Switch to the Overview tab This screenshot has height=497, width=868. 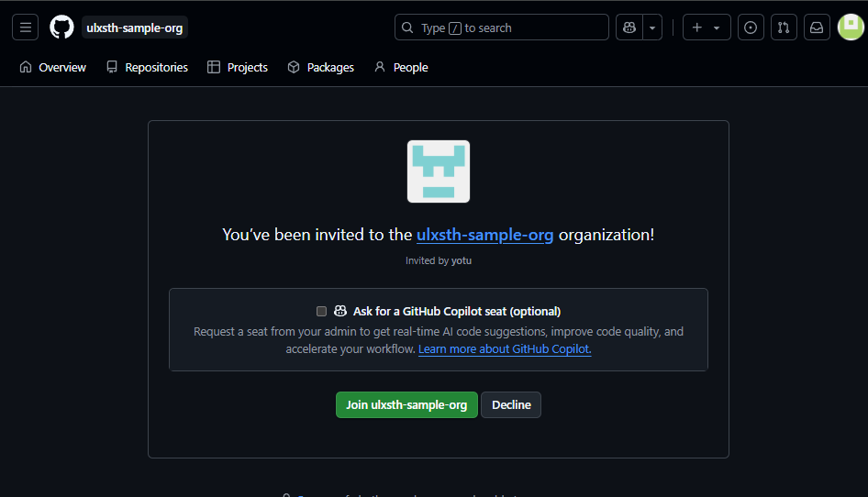53,68
